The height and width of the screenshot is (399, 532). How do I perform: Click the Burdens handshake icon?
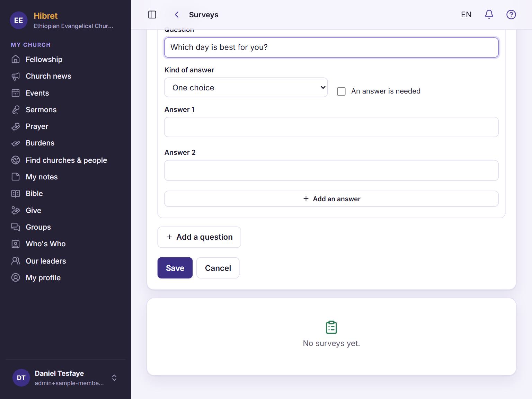(16, 143)
